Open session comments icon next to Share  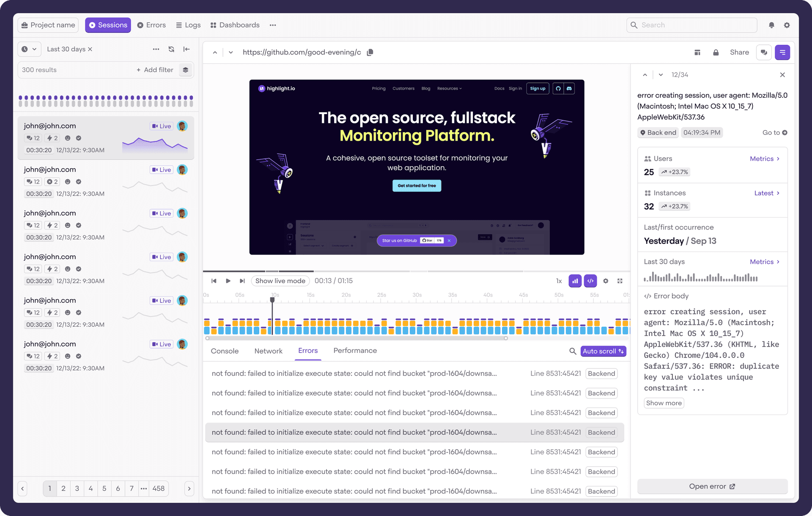click(x=764, y=52)
